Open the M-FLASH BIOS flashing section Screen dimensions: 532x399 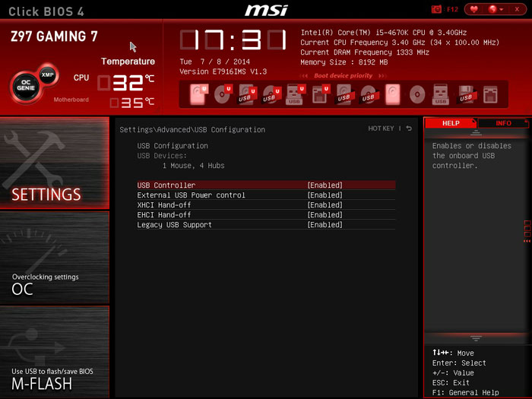point(55,352)
